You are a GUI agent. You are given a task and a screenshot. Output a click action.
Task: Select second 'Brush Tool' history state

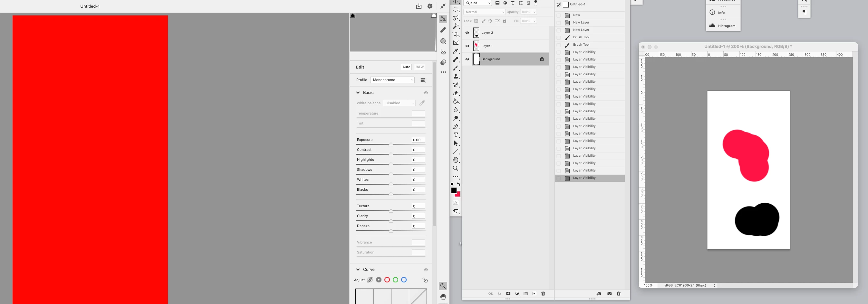point(590,45)
